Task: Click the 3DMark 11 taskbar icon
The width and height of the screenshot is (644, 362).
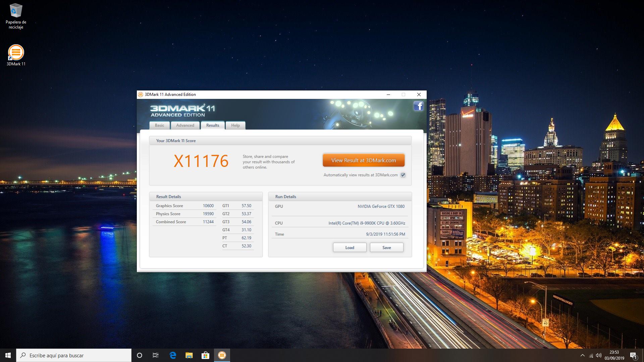Action: 222,355
